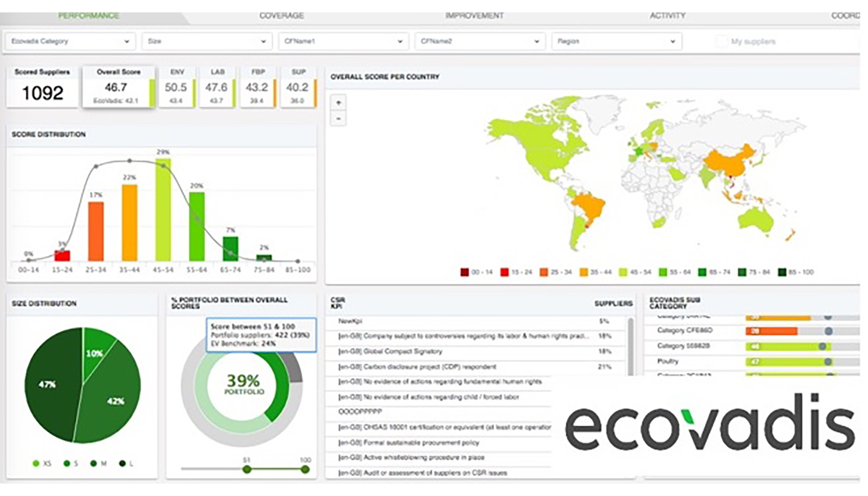Screen dimensions: 868x496
Task: Select the Activity tab
Action: [668, 16]
